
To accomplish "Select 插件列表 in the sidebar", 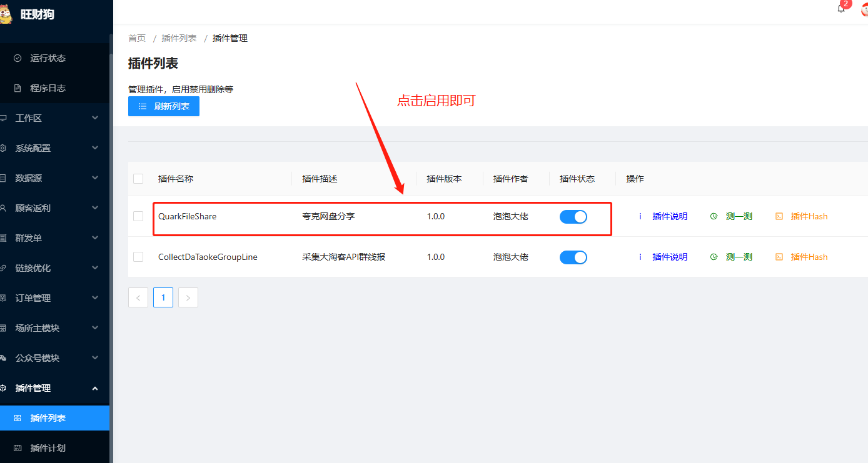I will pos(48,418).
